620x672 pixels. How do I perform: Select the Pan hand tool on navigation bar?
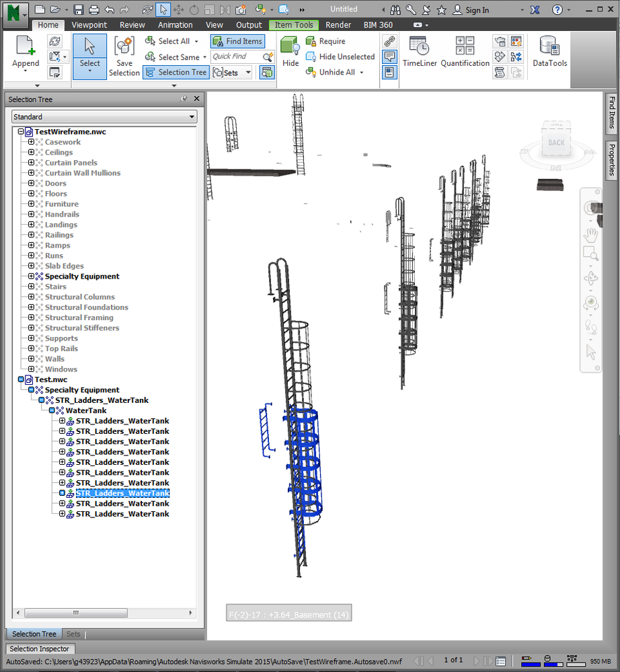591,234
